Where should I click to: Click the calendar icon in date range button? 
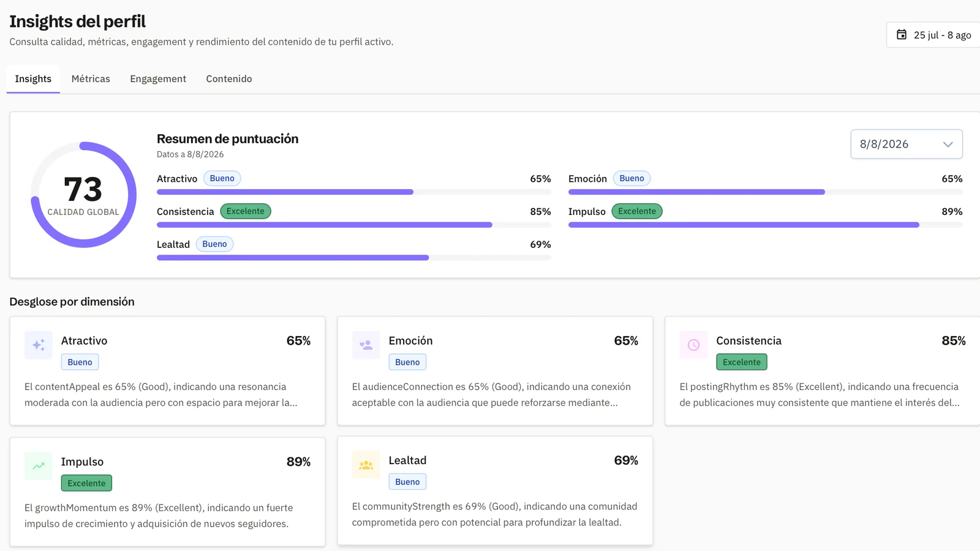pyautogui.click(x=902, y=35)
